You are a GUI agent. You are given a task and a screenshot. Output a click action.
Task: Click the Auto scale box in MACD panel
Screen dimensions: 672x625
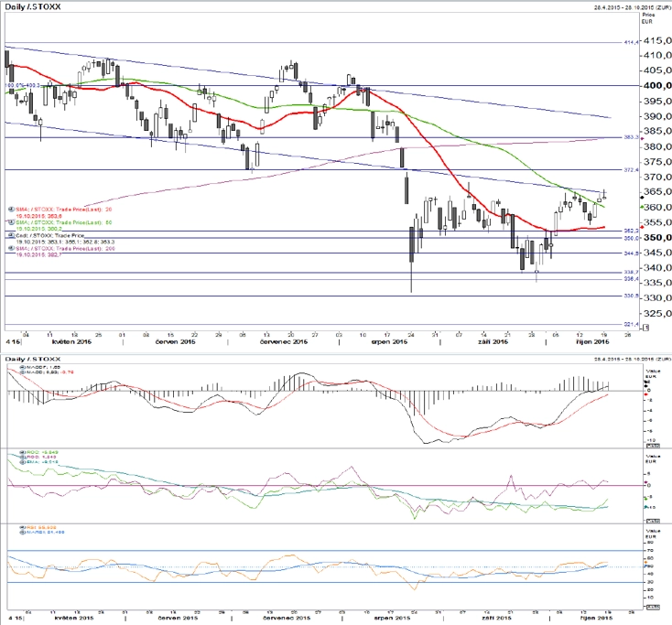click(653, 446)
